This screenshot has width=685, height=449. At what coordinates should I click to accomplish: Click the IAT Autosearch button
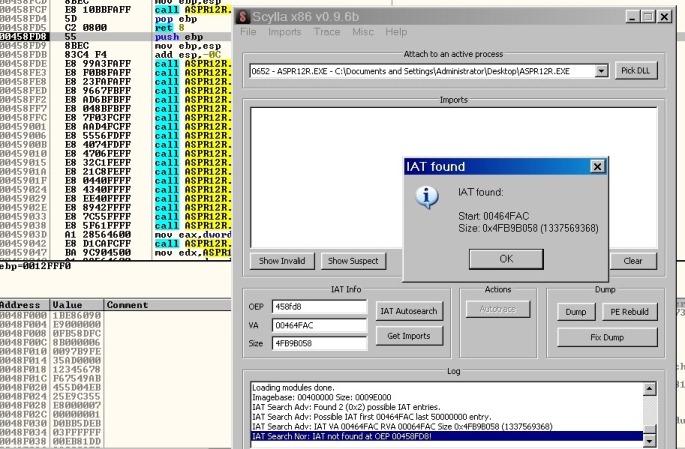click(x=409, y=311)
